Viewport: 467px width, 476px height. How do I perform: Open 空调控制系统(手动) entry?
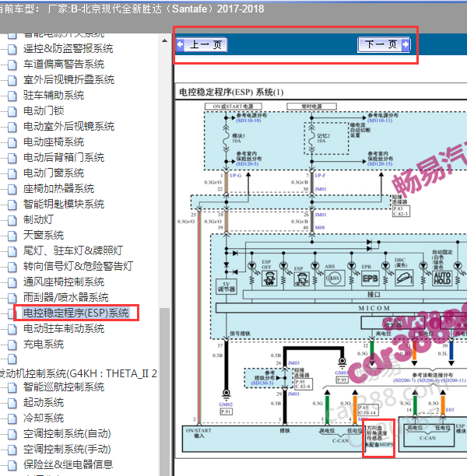click(67, 449)
